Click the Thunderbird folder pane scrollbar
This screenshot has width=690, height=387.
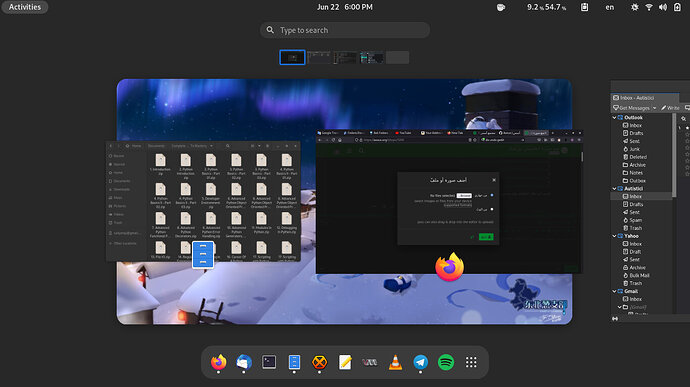674,155
